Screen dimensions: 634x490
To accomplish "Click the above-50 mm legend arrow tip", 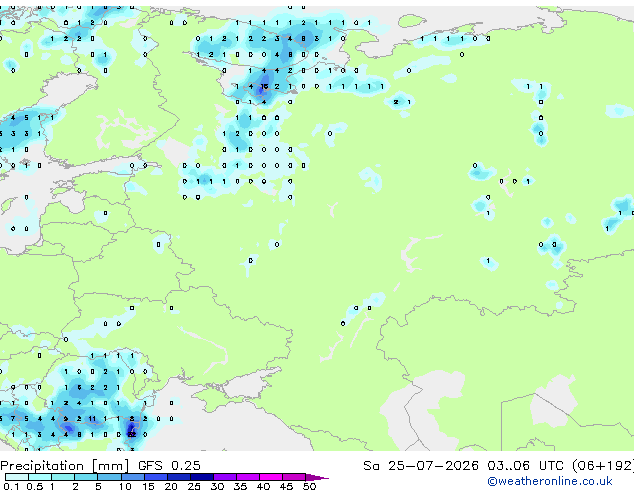I will (317, 478).
